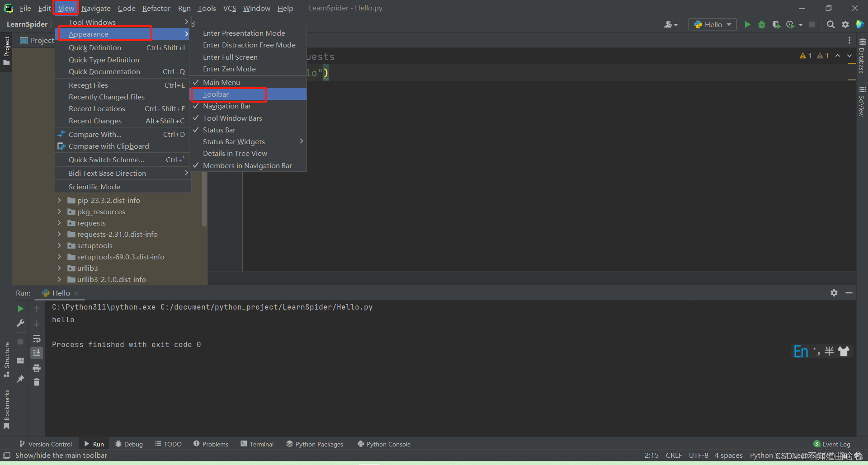Toggle Details in Tree View
The height and width of the screenshot is (465, 868).
[x=248, y=153]
